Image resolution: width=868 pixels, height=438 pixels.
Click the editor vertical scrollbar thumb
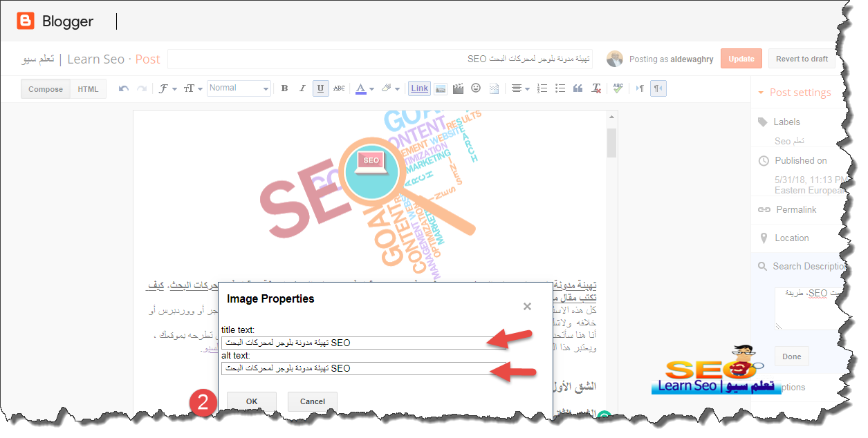pos(611,143)
